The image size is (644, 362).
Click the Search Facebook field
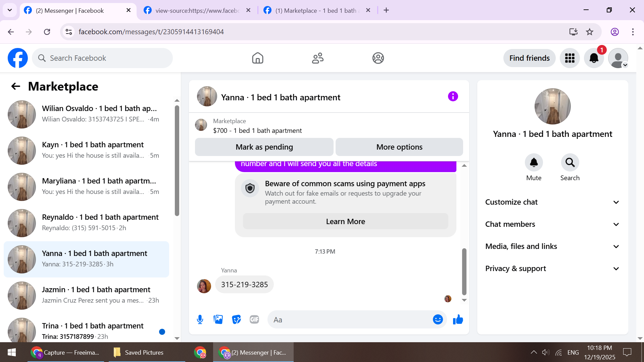pos(102,58)
